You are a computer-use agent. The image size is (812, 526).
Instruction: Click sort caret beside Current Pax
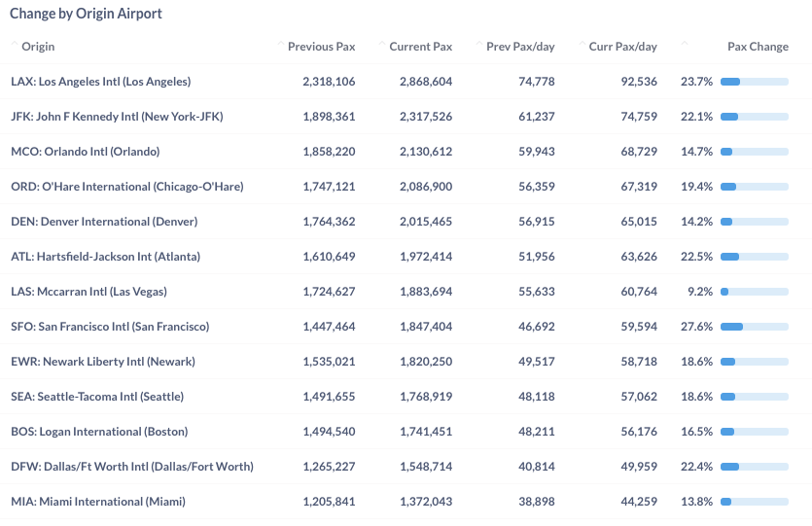381,44
